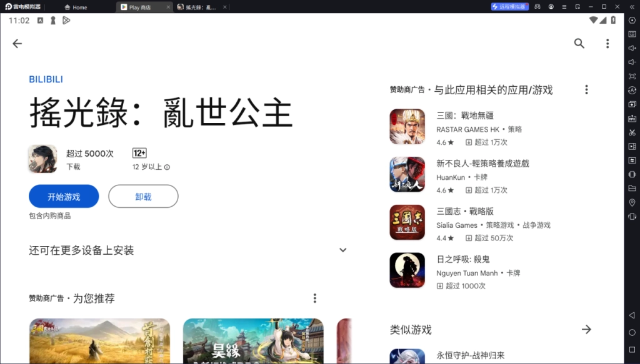Click the 三國志 app icon
Screen dimensions: 640x364
tap(407, 222)
